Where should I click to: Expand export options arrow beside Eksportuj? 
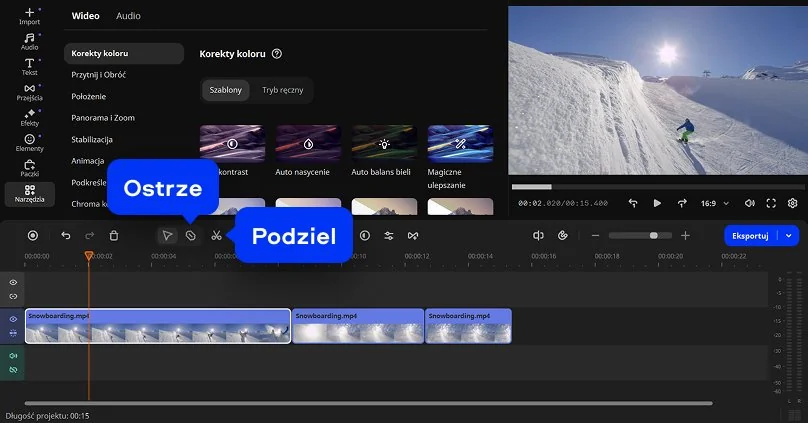790,236
